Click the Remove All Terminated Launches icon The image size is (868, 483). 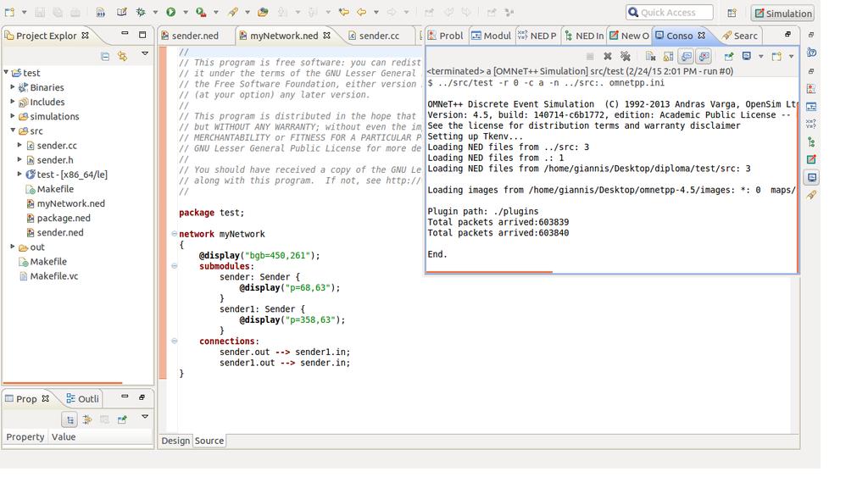pos(625,56)
